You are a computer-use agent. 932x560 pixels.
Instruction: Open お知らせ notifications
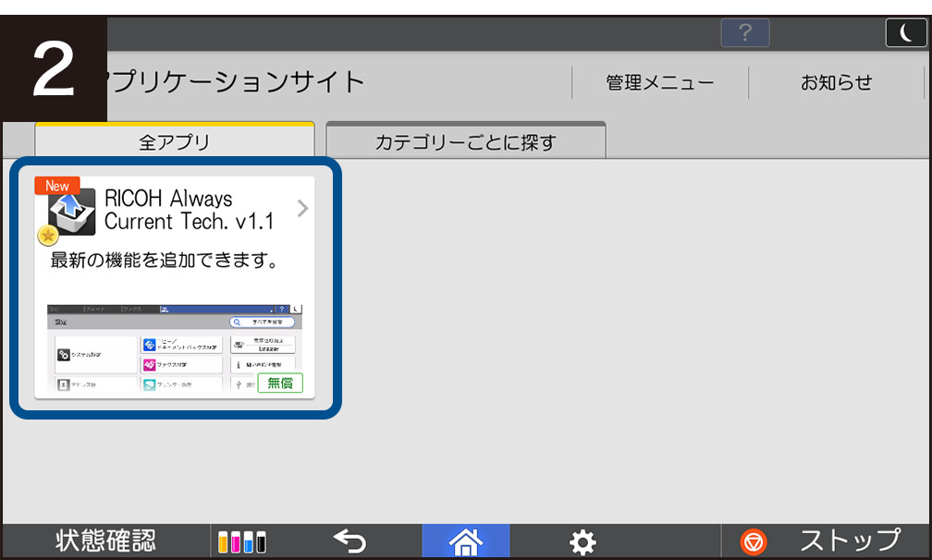(836, 82)
